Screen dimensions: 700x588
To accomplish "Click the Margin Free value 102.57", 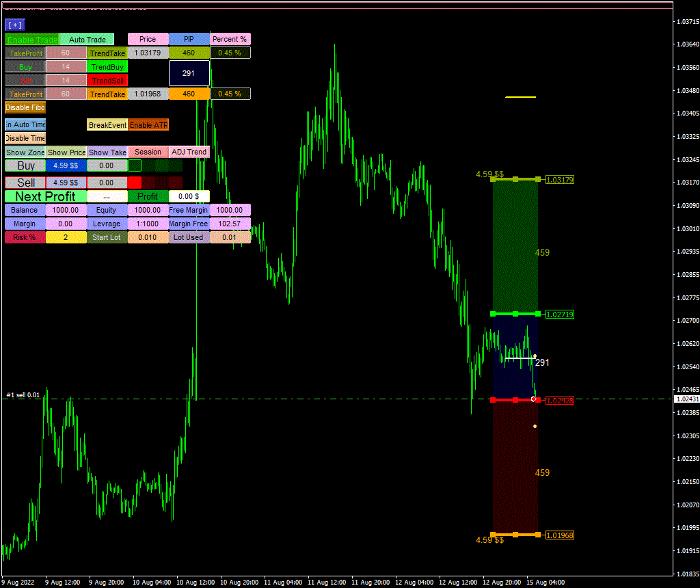I will [x=230, y=224].
